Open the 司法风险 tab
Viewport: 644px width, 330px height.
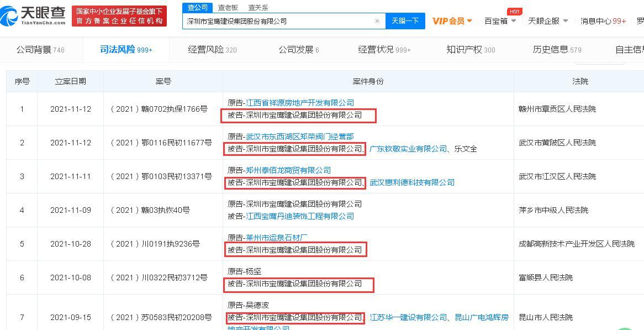[126, 50]
